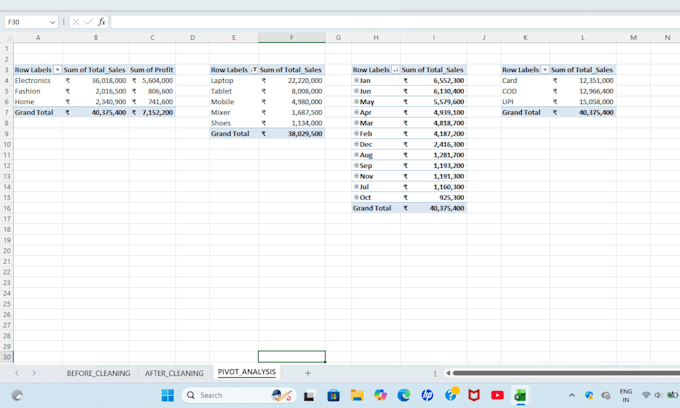The image size is (680, 408).
Task: Expand the Jan month group
Action: 356,80
